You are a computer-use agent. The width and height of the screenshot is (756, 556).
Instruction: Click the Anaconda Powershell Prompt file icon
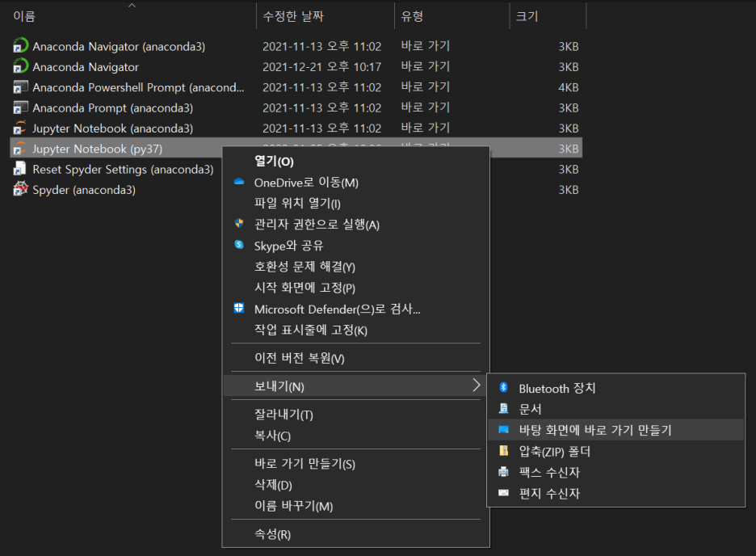[20, 86]
